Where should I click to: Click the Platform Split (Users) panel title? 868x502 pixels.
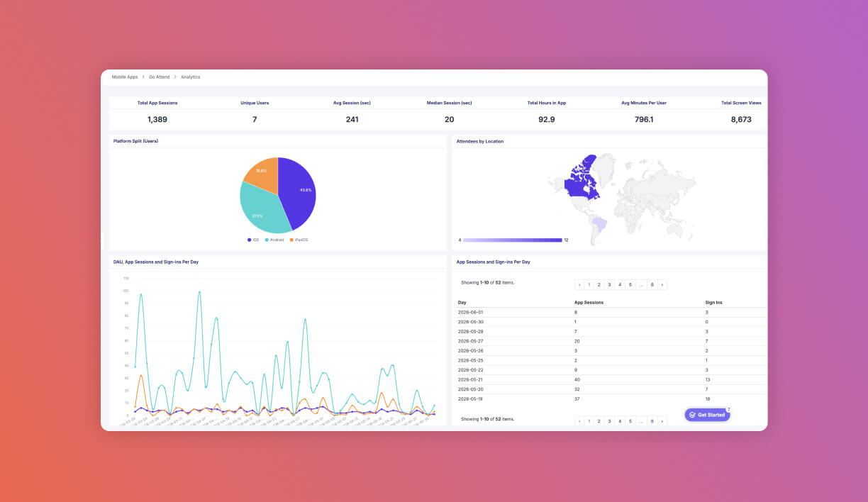point(135,141)
